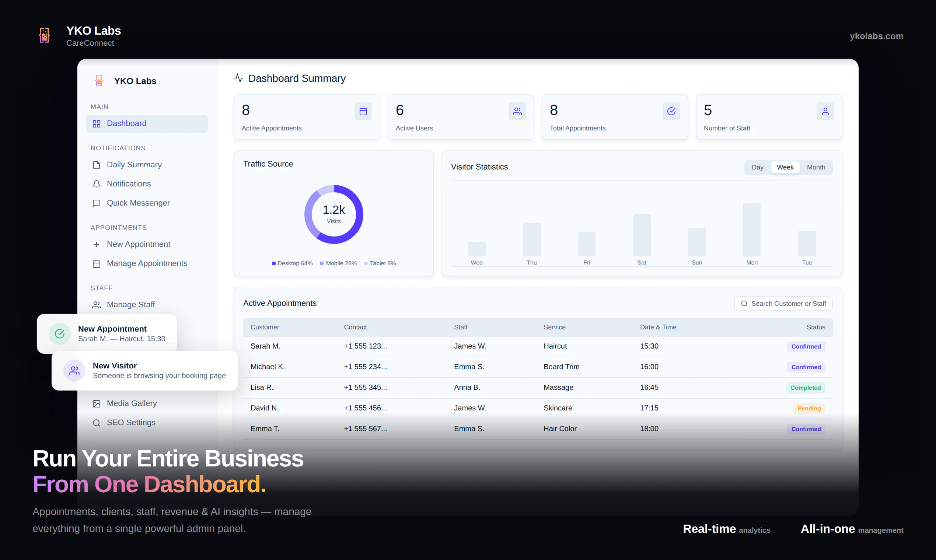Click contact number +1 555 234...

(x=365, y=367)
